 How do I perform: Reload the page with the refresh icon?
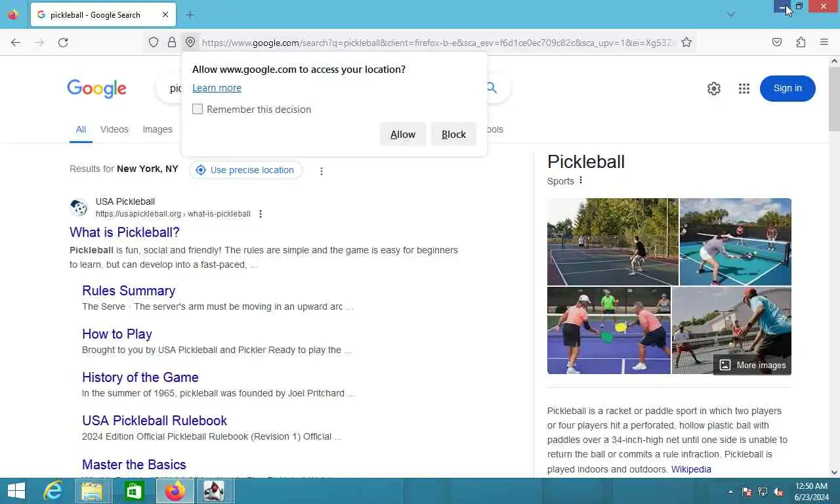pos(63,42)
